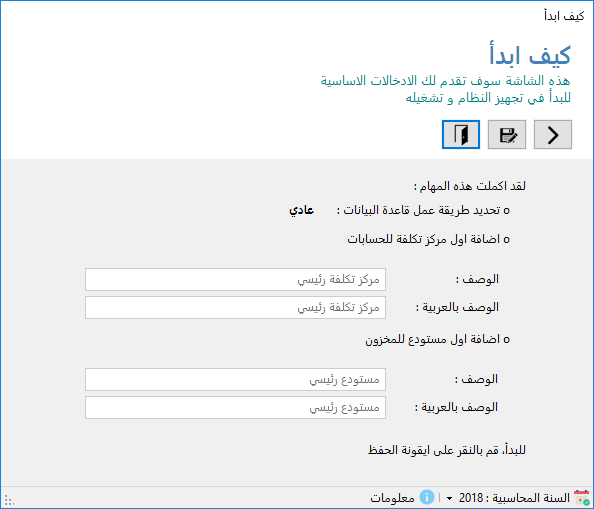Click the save instruction text at bottom

(447, 450)
